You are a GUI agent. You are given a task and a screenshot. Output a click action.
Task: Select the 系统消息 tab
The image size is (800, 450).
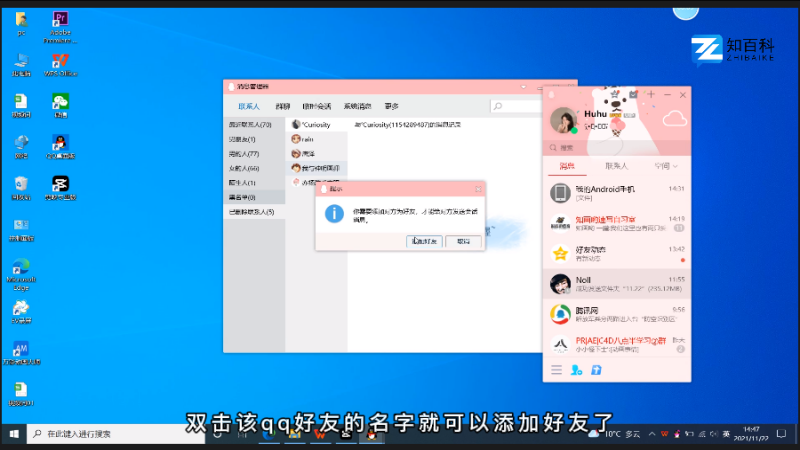pyautogui.click(x=357, y=106)
